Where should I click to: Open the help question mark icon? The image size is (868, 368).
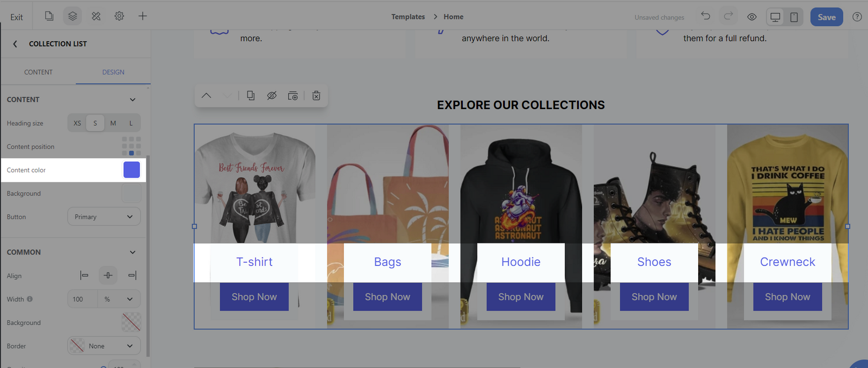tap(857, 17)
